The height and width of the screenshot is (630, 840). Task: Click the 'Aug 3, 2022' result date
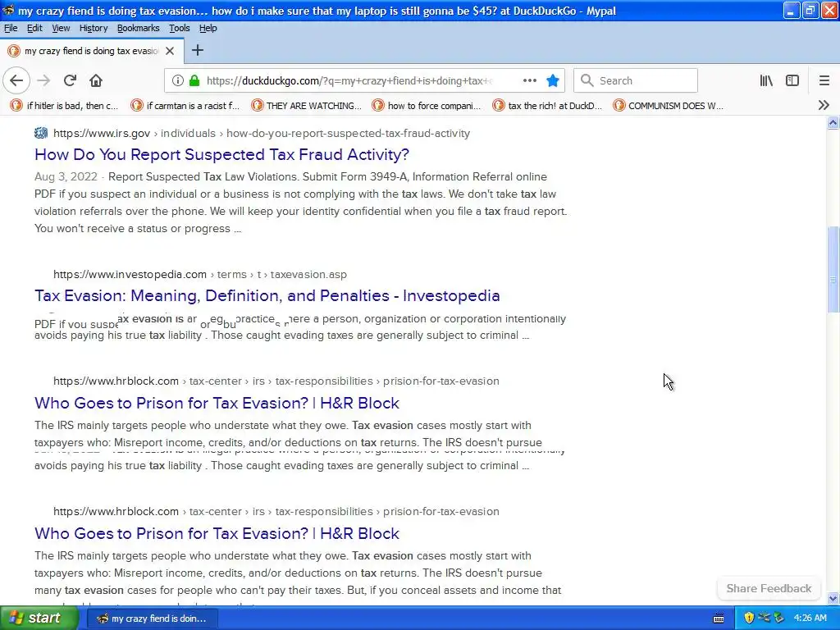pyautogui.click(x=66, y=177)
